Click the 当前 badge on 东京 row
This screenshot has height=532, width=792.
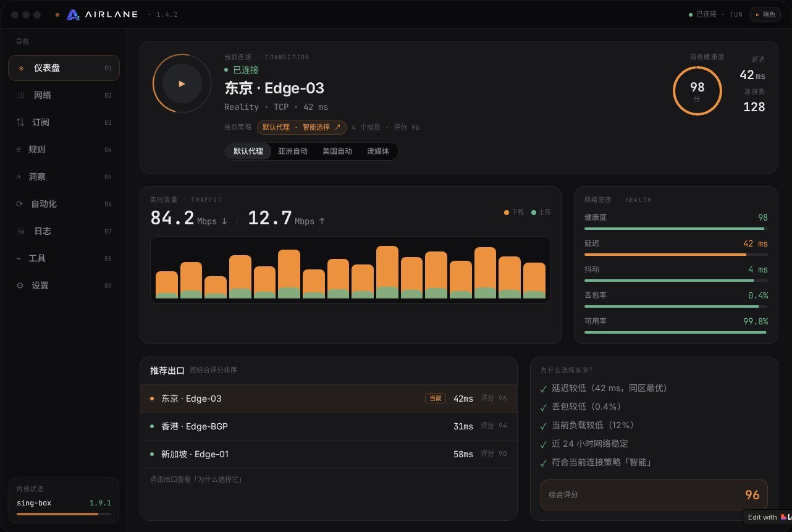pos(435,399)
